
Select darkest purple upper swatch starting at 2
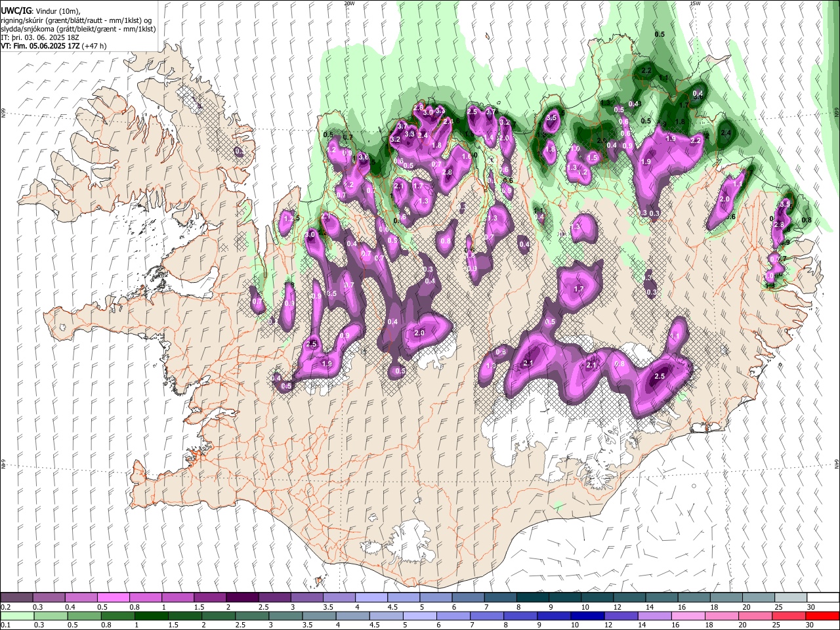pyautogui.click(x=242, y=597)
